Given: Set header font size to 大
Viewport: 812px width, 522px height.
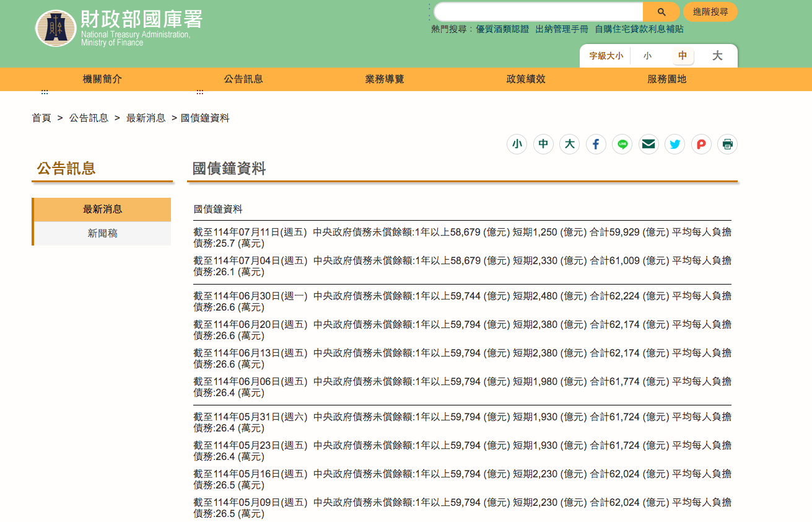Looking at the screenshot, I should (717, 56).
